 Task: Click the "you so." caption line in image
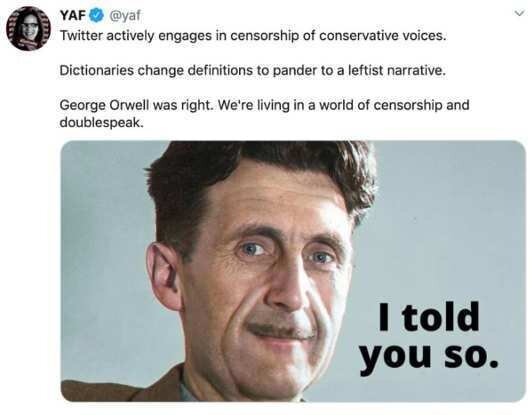click(x=429, y=357)
